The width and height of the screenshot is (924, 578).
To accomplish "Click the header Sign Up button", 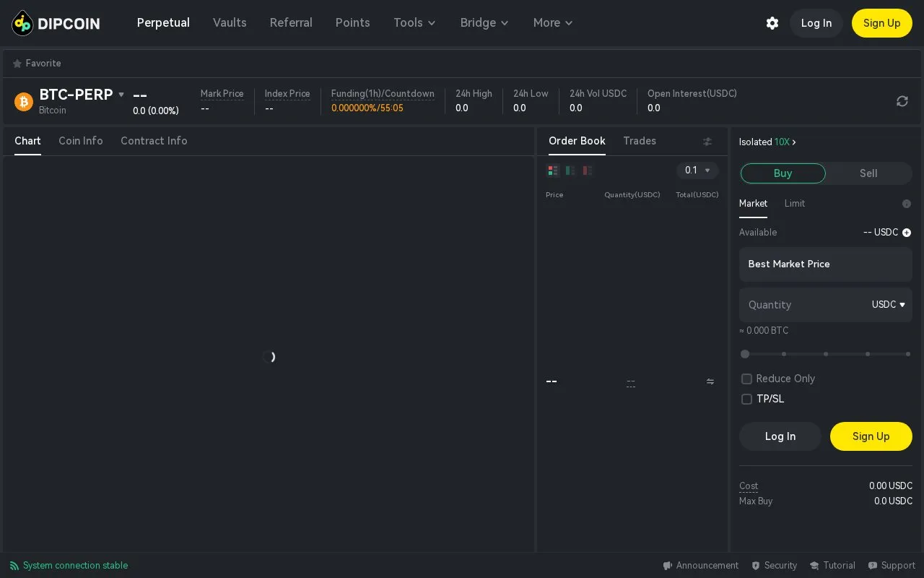I will [882, 23].
